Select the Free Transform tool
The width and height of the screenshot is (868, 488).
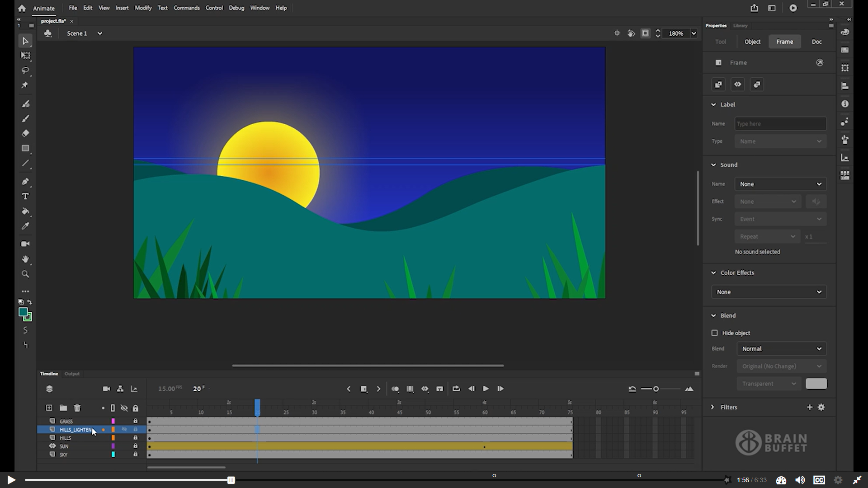point(25,56)
